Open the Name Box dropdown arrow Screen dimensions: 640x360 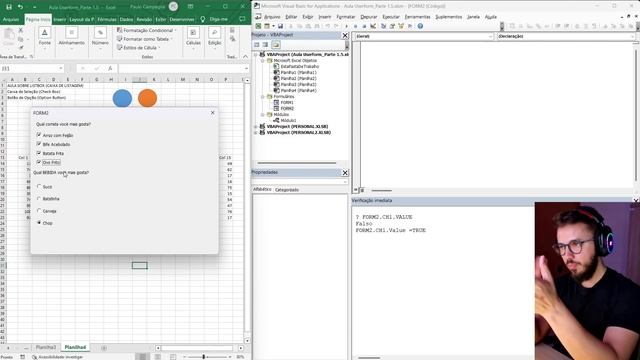click(x=61, y=68)
